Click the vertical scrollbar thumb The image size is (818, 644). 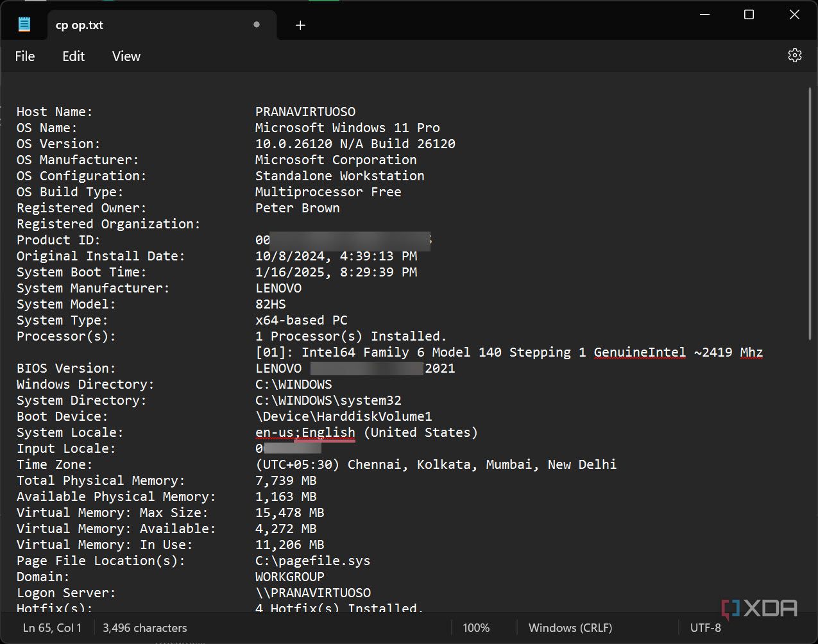[x=810, y=215]
